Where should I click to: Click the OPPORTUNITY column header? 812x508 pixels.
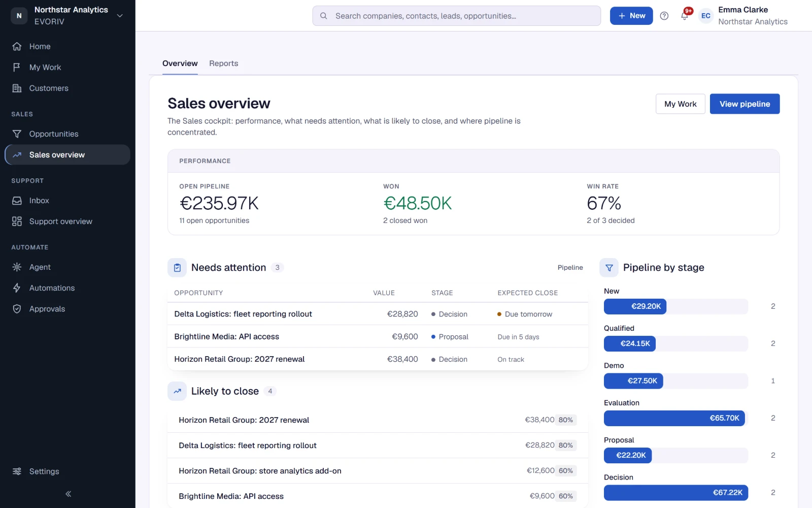198,293
